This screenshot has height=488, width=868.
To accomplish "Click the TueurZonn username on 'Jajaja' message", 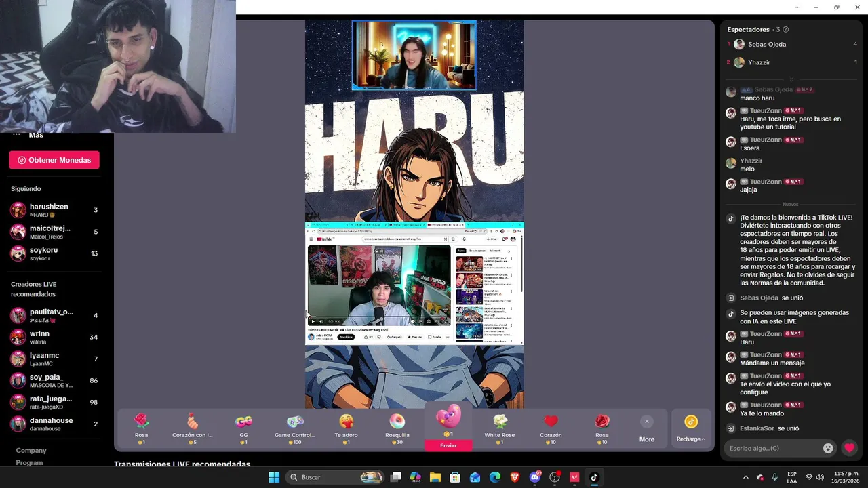I will (x=766, y=182).
